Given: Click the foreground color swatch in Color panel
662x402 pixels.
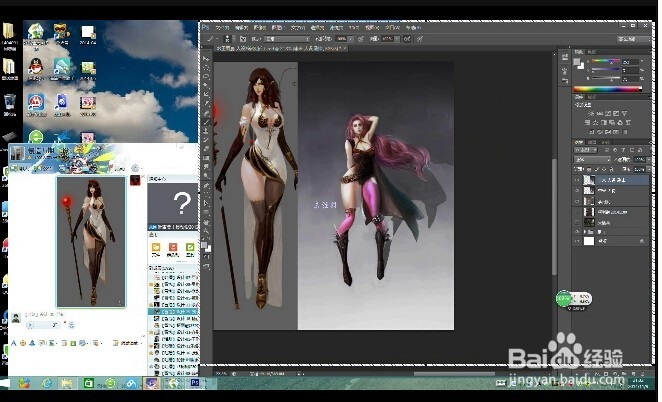Looking at the screenshot, I should coord(577,62).
